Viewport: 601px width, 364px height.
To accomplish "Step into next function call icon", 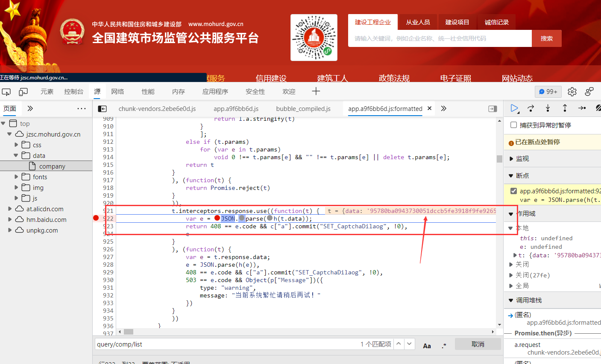I will pos(548,108).
